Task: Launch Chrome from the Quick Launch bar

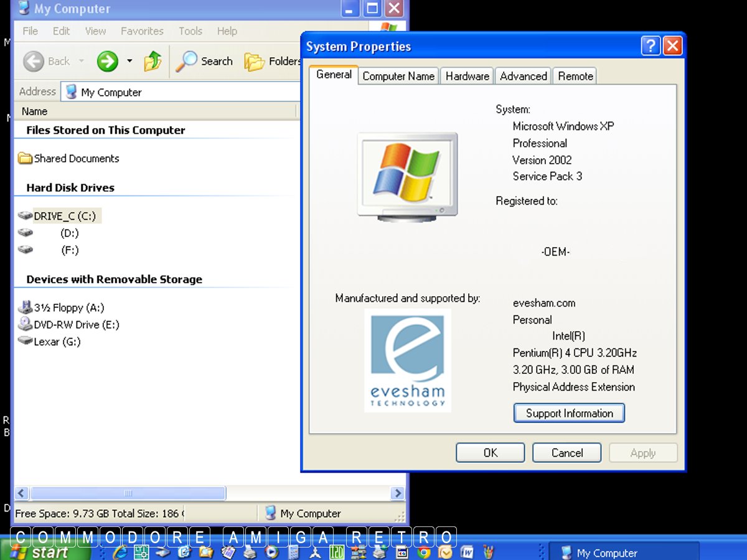Action: (424, 552)
